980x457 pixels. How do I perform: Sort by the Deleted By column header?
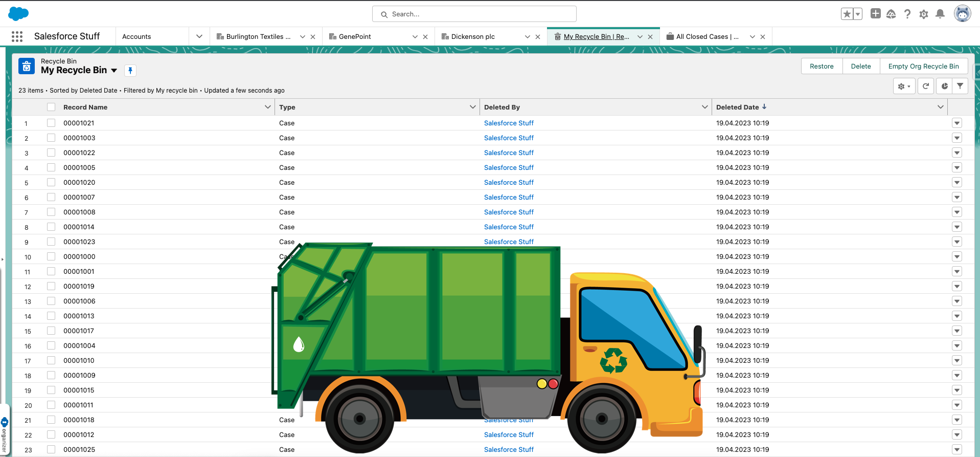click(502, 107)
